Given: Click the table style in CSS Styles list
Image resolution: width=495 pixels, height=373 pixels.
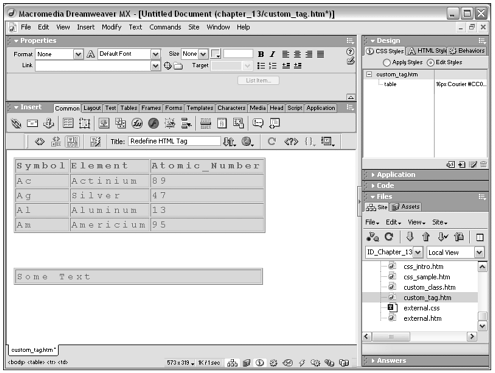Looking at the screenshot, I should tap(390, 84).
